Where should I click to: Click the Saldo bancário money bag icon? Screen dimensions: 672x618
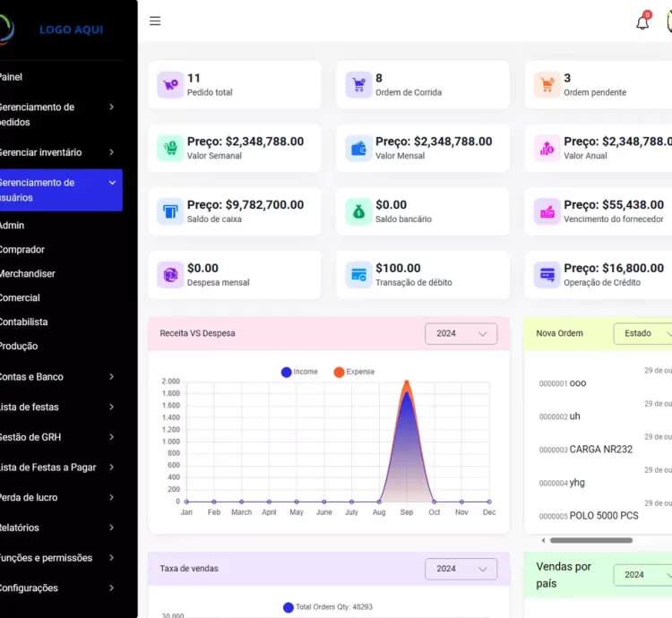pyautogui.click(x=358, y=211)
